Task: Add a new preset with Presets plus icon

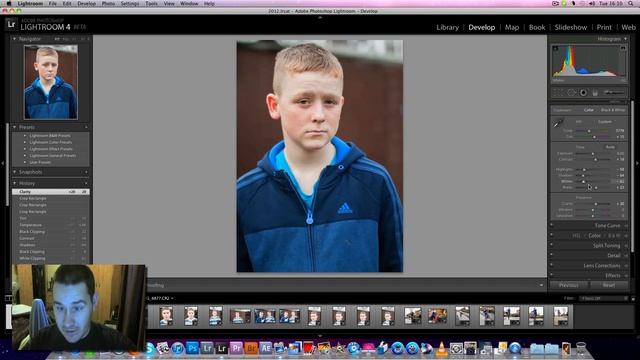Action: click(x=86, y=127)
